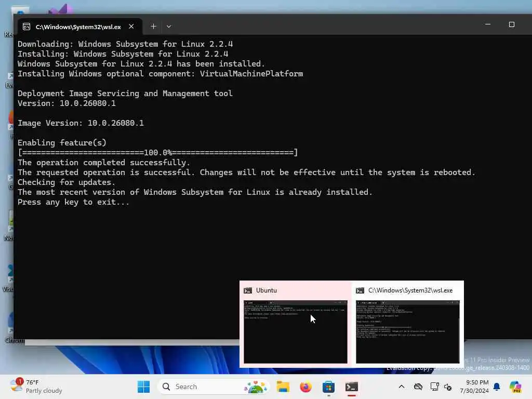
Task: Click 'Deployment Image Servicing and Management tool' line
Action: coord(125,94)
